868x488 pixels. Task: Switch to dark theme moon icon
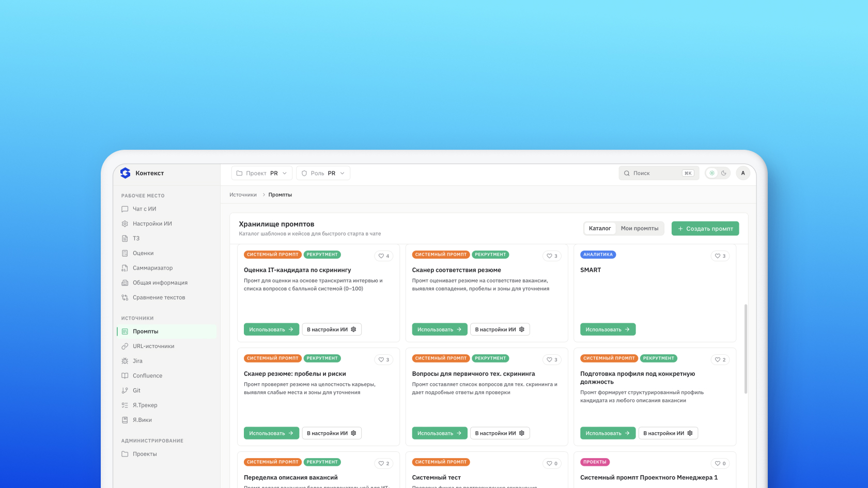coord(724,173)
